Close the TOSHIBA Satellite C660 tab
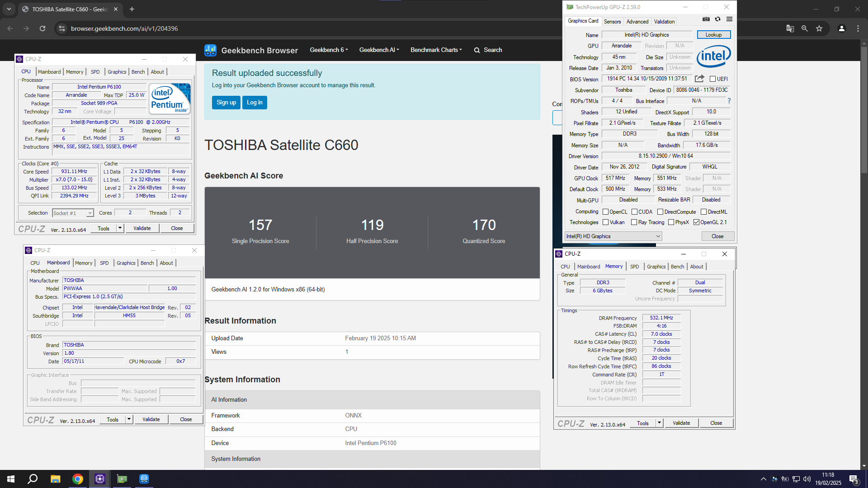The image size is (868, 488). (x=116, y=9)
